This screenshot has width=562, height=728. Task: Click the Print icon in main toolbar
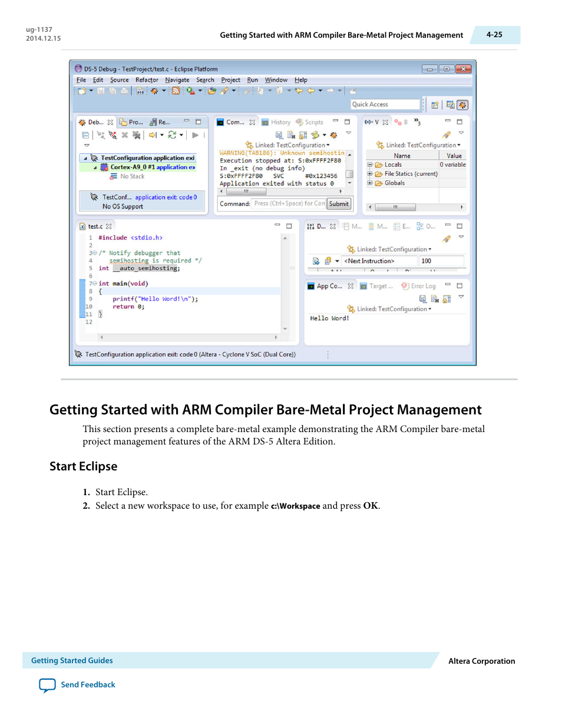click(x=124, y=91)
